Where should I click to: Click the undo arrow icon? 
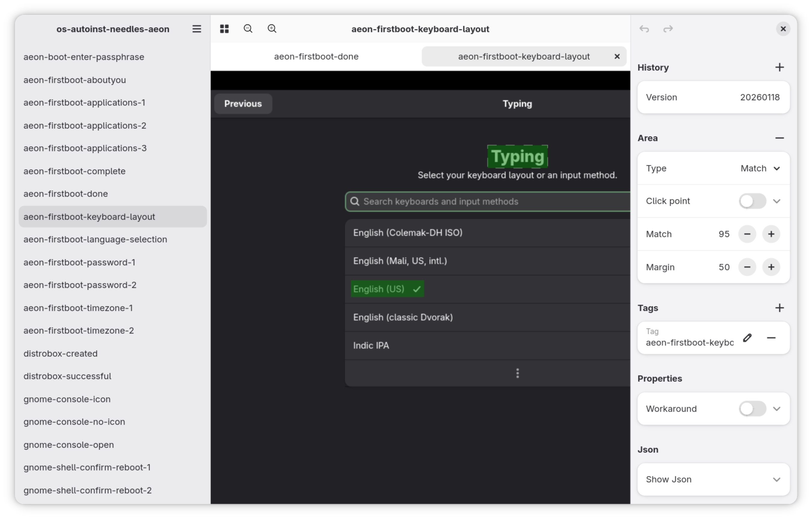644,29
